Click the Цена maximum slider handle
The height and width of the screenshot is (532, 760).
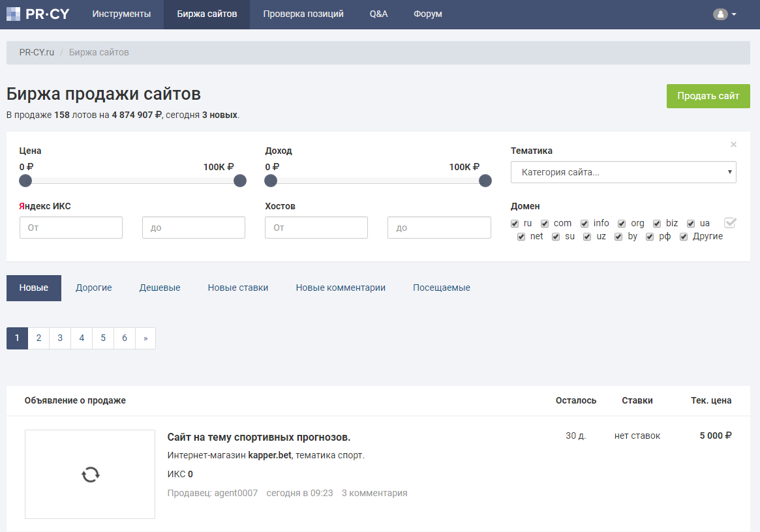click(x=240, y=181)
